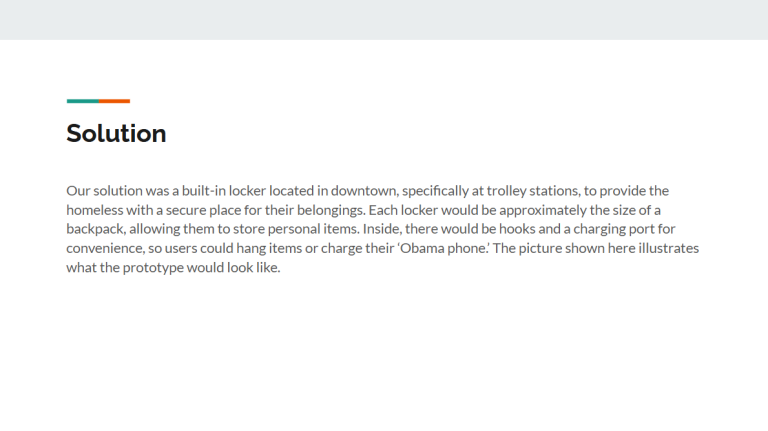Click the word 'downtown' in the paragraph
The height and width of the screenshot is (431, 768).
(364, 191)
